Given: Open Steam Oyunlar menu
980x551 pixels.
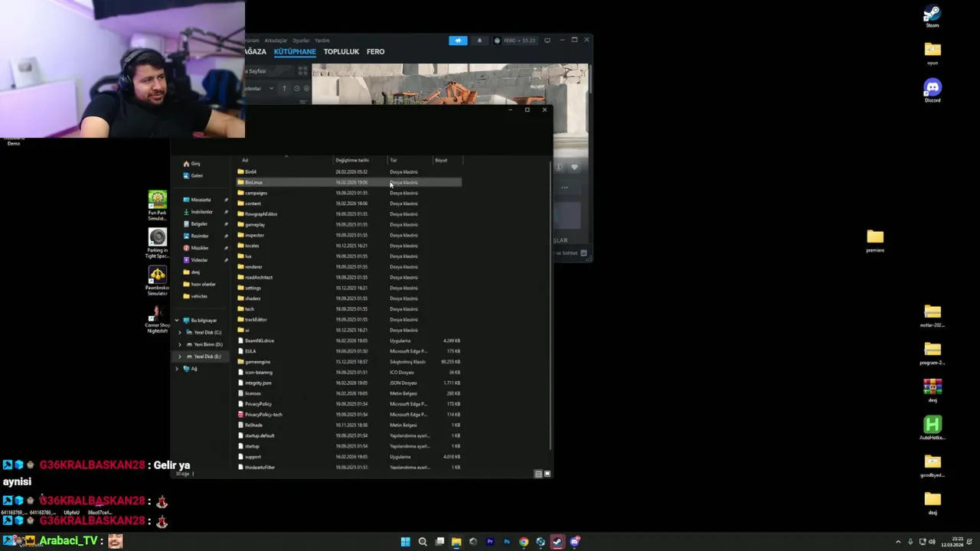Looking at the screenshot, I should [x=301, y=41].
